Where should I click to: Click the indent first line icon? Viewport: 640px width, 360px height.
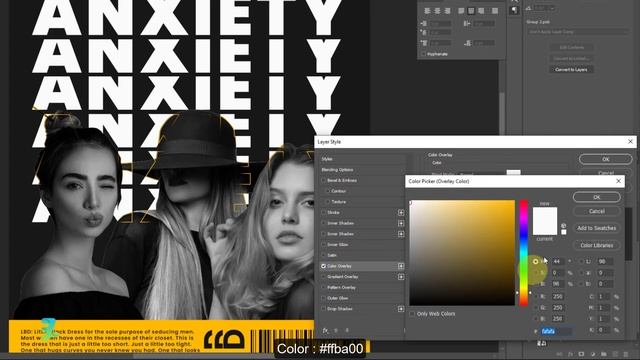(423, 33)
